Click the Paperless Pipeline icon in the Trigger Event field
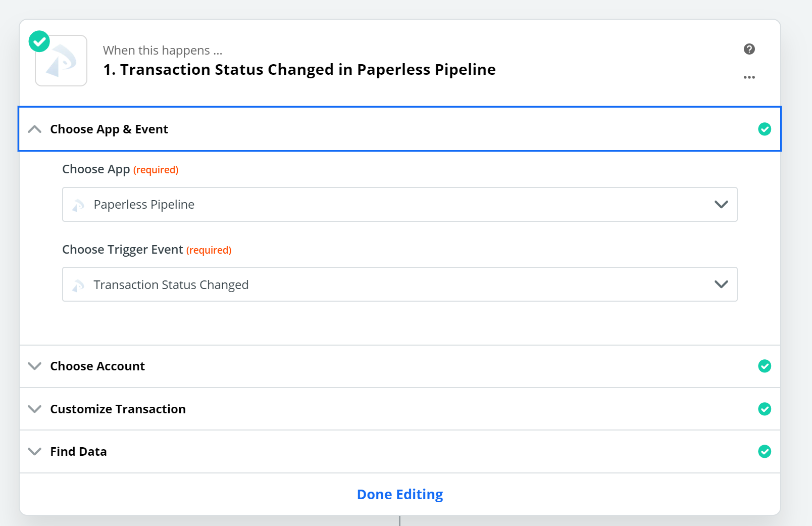 pyautogui.click(x=78, y=284)
